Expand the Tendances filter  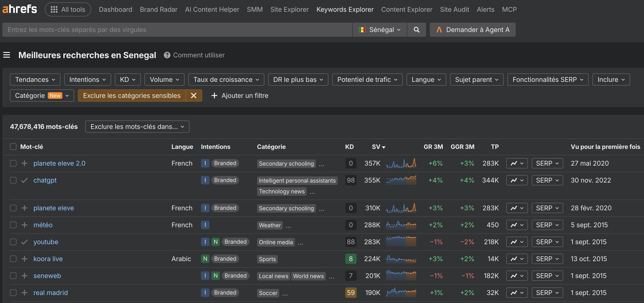[x=35, y=80]
